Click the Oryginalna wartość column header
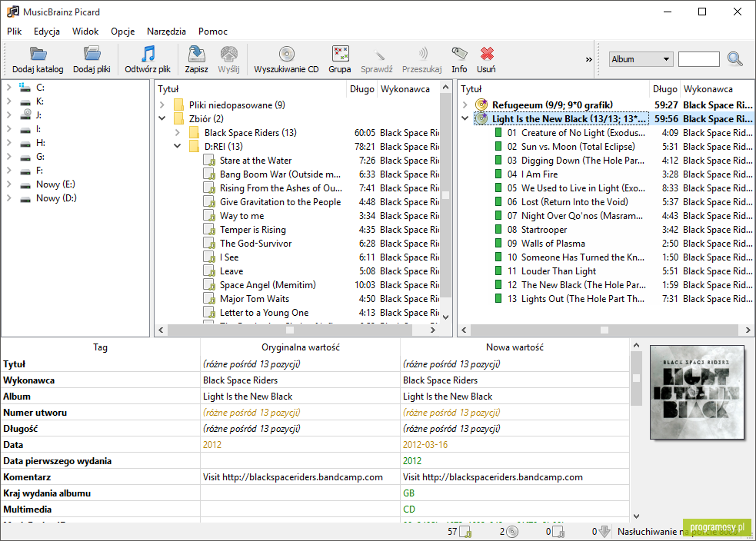The width and height of the screenshot is (756, 541). click(301, 347)
